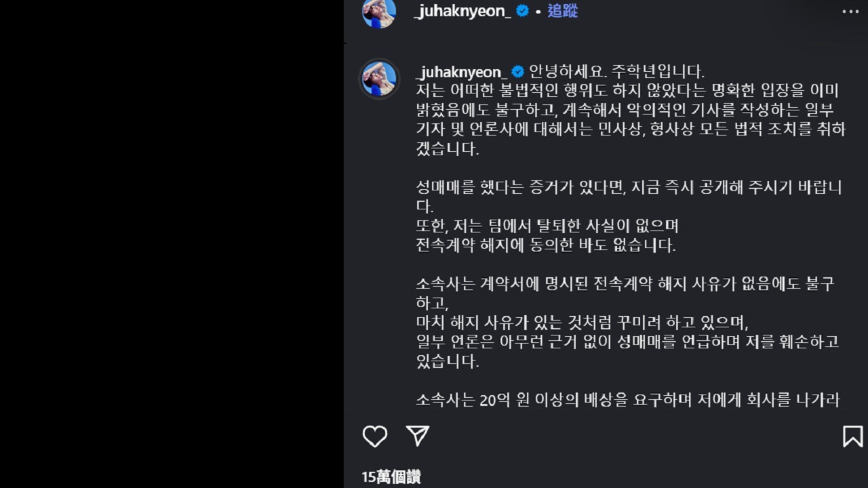The height and width of the screenshot is (488, 868).
Task: Open the _juhaknyeon_ profile from the header username
Action: pyautogui.click(x=462, y=12)
